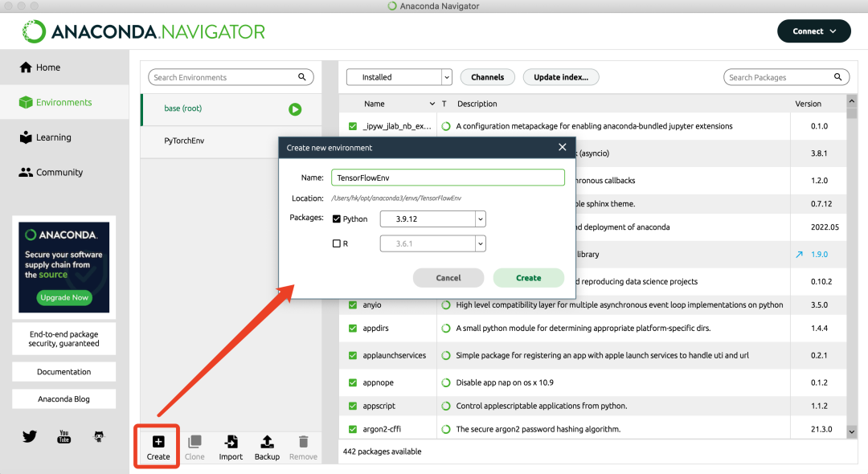
Task: Open the Twitter icon link
Action: click(30, 436)
